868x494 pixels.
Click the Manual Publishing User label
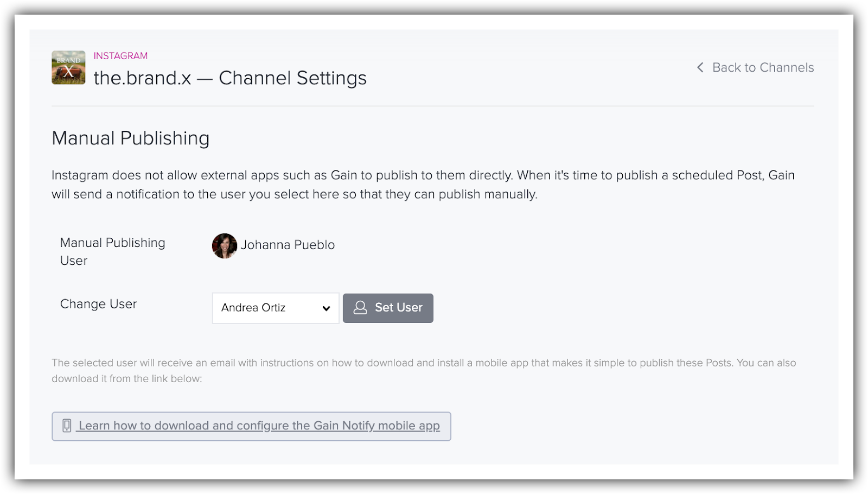click(113, 252)
